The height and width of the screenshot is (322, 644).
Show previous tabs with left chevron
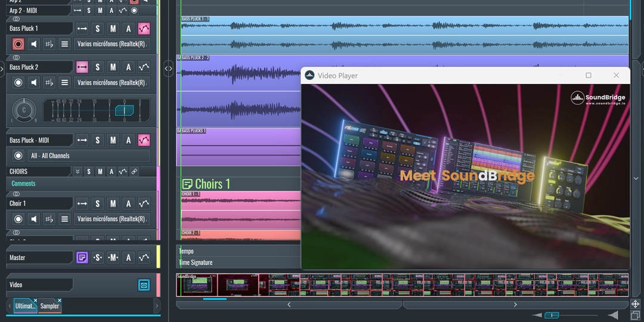coord(10,306)
